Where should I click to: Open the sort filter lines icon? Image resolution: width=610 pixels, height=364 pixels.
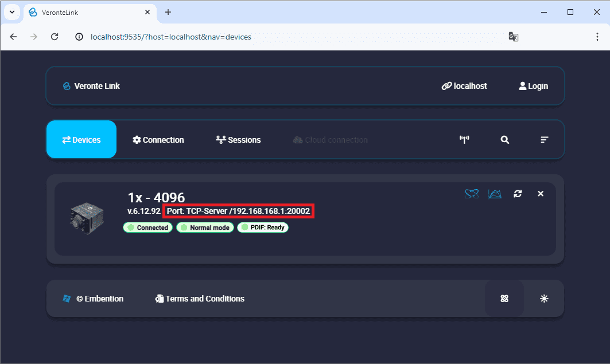click(545, 140)
